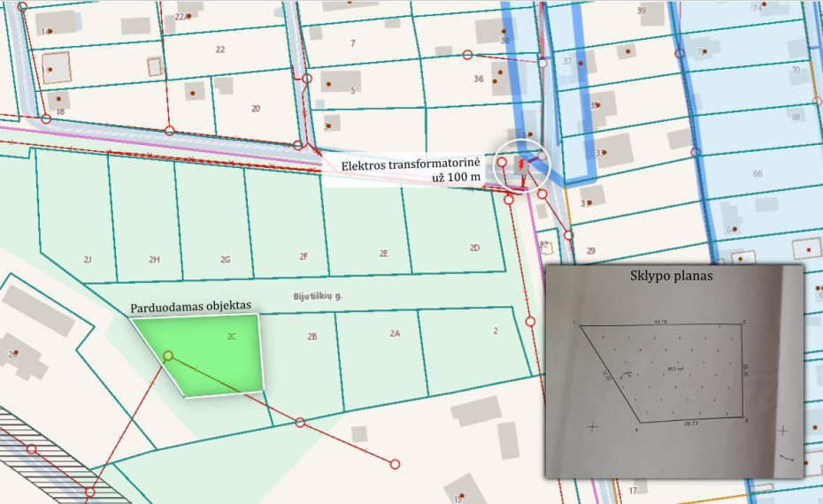Image resolution: width=823 pixels, height=504 pixels.
Task: Click the red pole marker inside the green 2C plot
Action: [x=168, y=356]
